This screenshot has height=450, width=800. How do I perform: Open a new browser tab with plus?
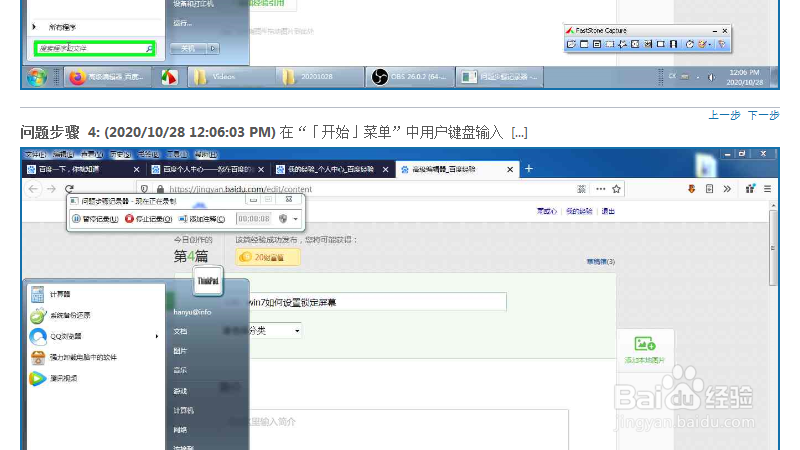coord(529,169)
